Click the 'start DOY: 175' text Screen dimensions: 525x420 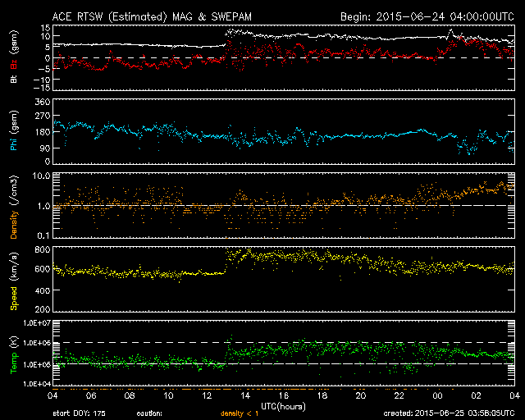(x=79, y=413)
